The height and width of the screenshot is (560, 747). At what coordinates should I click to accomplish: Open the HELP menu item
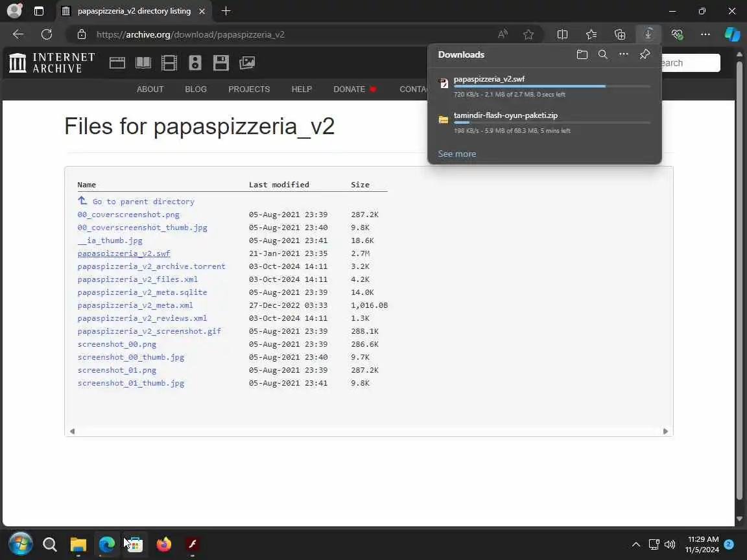click(302, 89)
